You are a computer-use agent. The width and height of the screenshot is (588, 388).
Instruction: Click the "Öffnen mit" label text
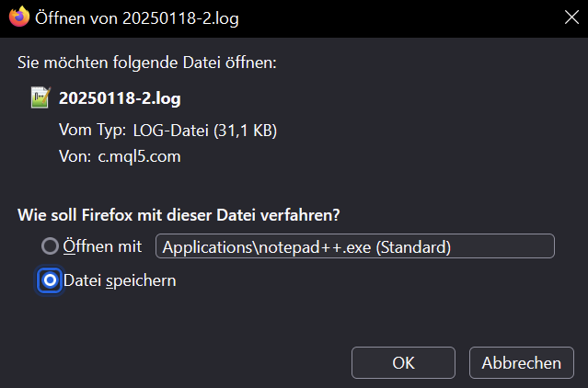click(x=102, y=246)
